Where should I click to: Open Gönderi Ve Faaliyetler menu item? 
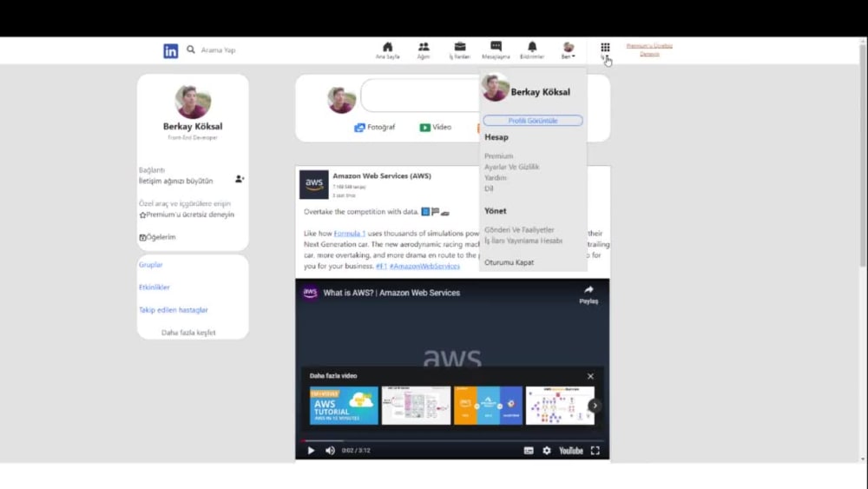point(519,230)
